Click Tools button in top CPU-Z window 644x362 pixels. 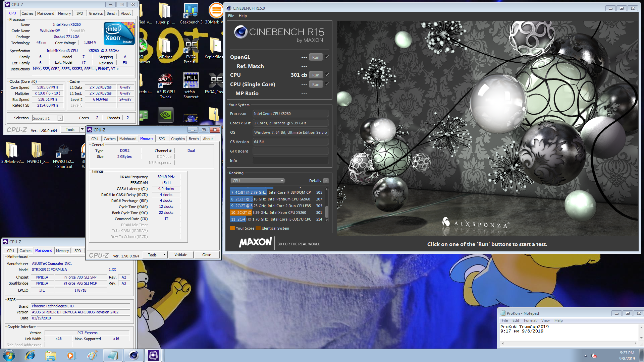70,129
